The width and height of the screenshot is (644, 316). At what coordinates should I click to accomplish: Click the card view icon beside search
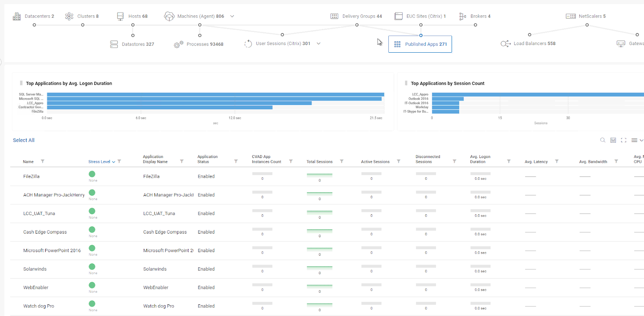(x=613, y=140)
